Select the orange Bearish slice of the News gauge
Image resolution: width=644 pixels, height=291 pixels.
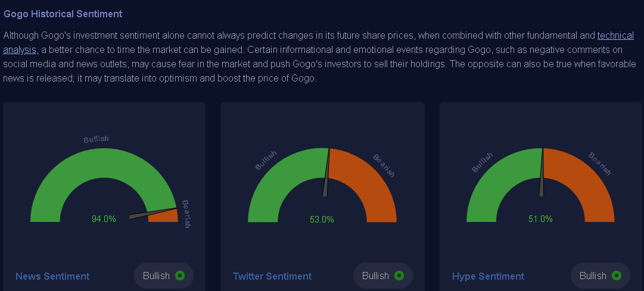coord(163,215)
